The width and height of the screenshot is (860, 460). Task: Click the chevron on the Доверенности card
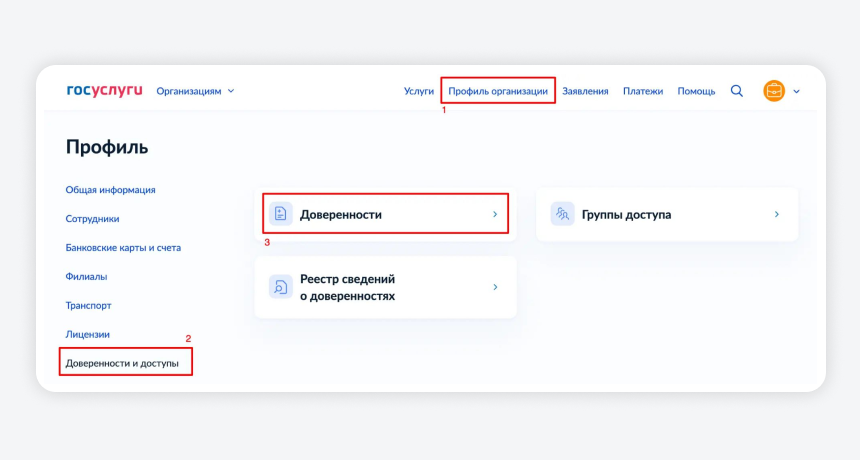coord(495,214)
